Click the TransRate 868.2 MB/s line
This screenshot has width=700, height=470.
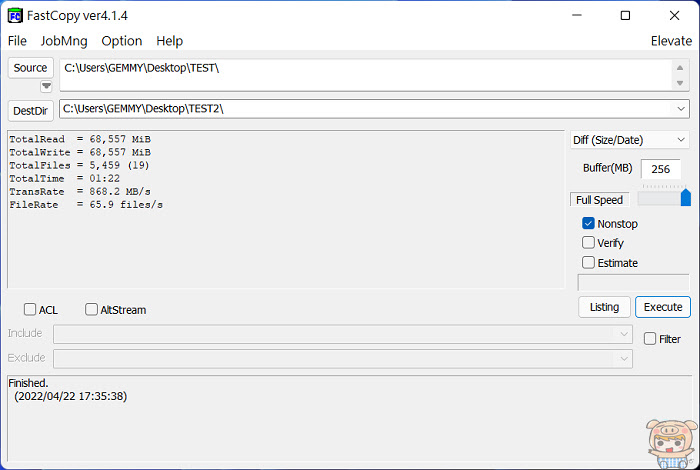point(80,191)
